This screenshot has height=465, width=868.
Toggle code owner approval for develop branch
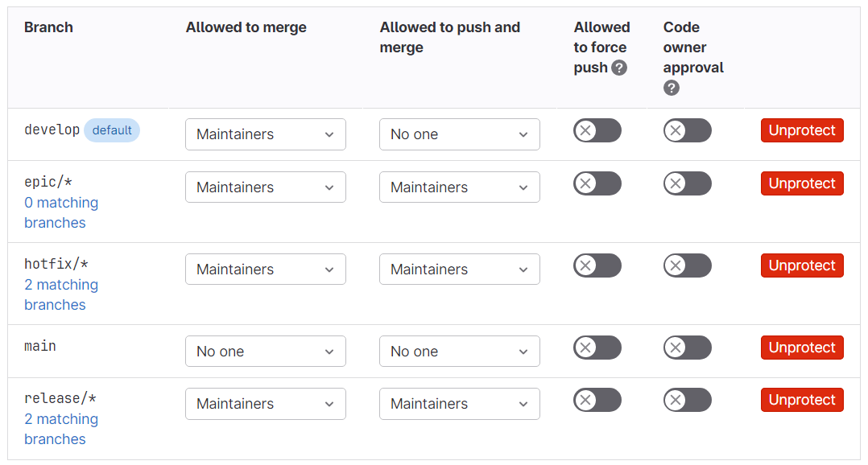688,131
